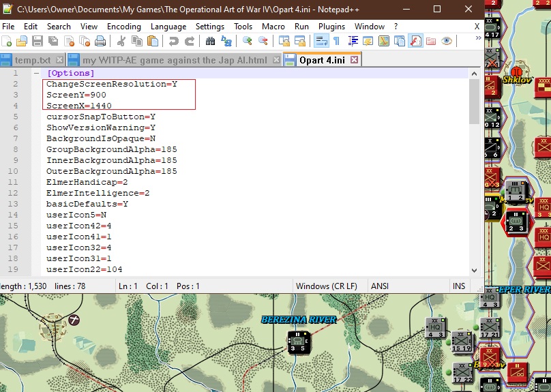The image size is (551, 392).
Task: Open the Language menu
Action: [x=168, y=27]
